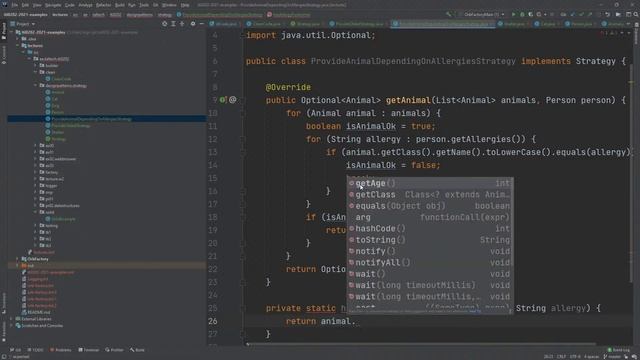Viewport: 640px width, 360px height.
Task: Open the View menu
Action: pos(37,5)
